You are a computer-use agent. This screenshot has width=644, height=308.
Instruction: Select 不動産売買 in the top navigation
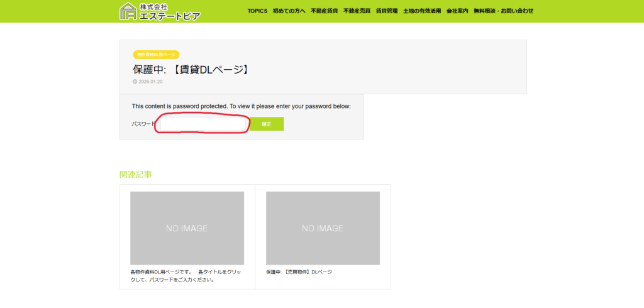(357, 11)
